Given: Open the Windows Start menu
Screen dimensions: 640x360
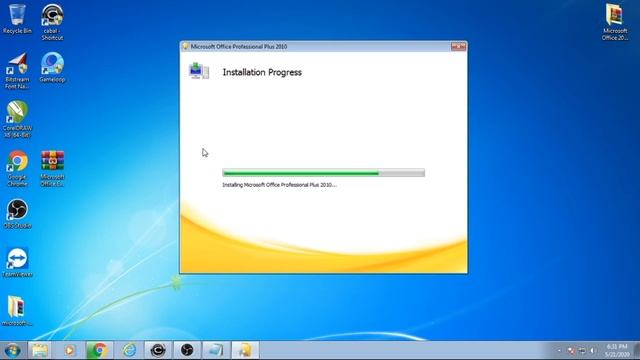Looking at the screenshot, I should (13, 350).
